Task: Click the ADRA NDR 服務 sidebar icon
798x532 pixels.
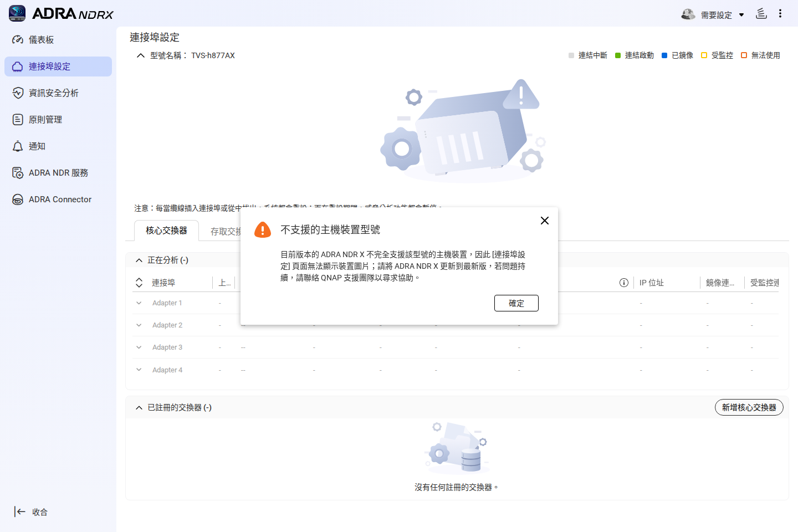Action: [x=18, y=173]
